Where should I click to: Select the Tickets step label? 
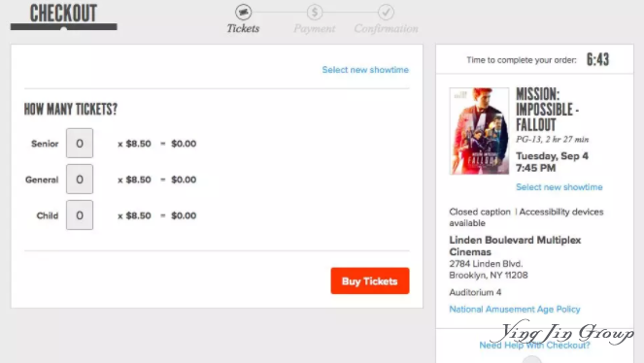click(243, 29)
